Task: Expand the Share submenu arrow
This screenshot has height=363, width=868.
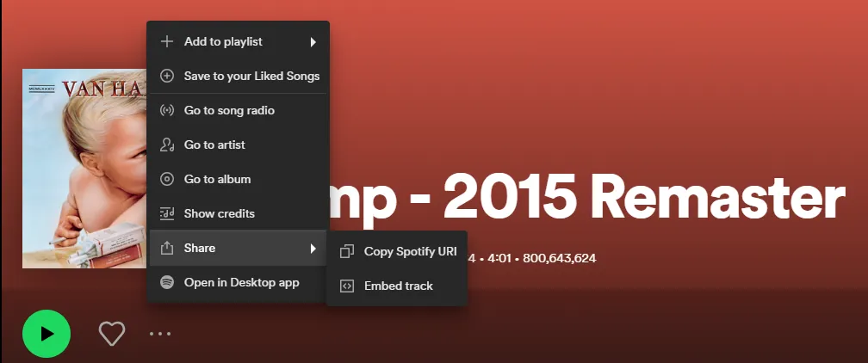Action: pos(313,248)
